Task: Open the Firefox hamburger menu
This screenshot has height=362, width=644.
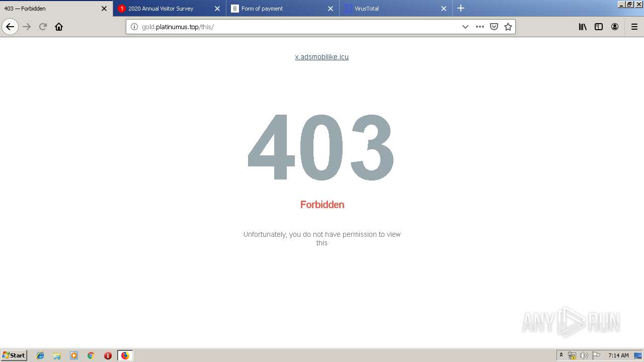Action: 634,27
